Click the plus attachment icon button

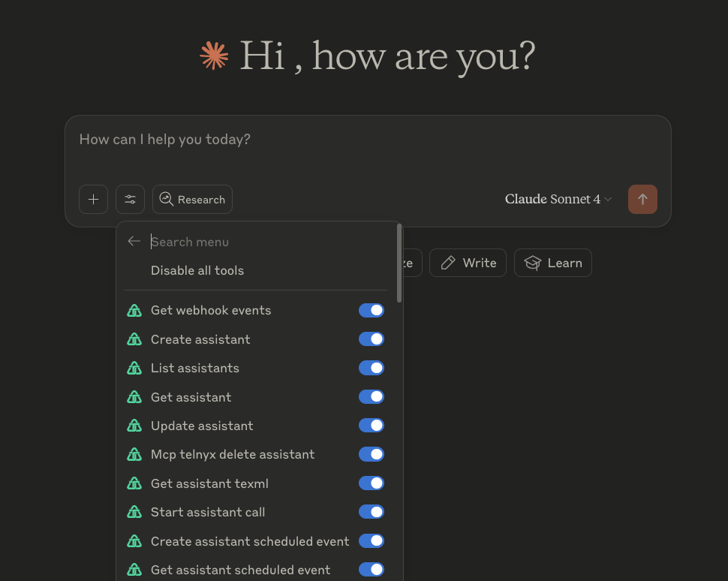coord(93,199)
